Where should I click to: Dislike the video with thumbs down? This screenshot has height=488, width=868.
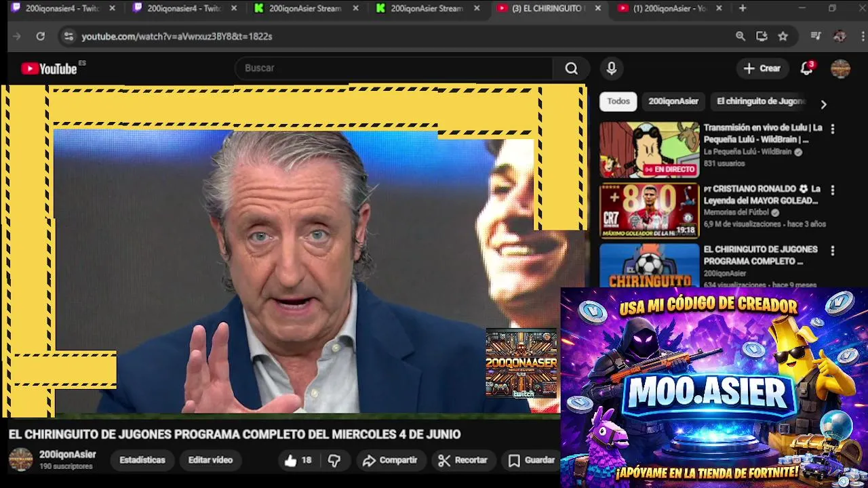[x=334, y=461]
